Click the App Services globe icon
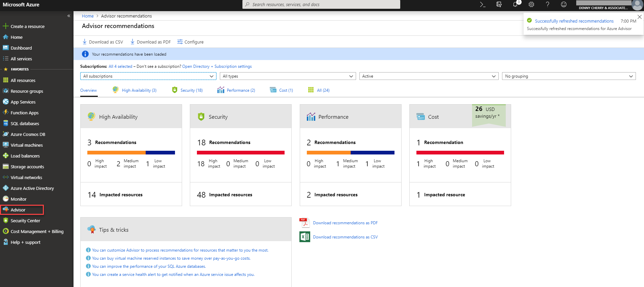Image resolution: width=644 pixels, height=287 pixels. click(6, 102)
